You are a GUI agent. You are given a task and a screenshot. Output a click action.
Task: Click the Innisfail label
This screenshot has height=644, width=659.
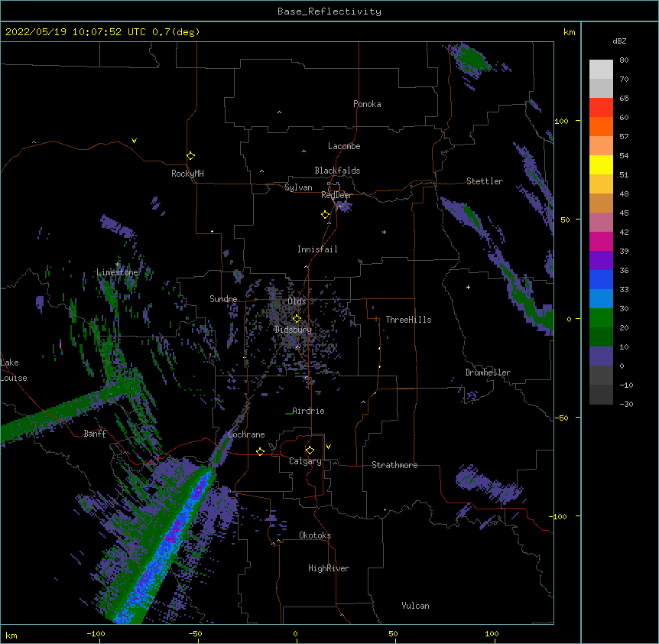317,249
